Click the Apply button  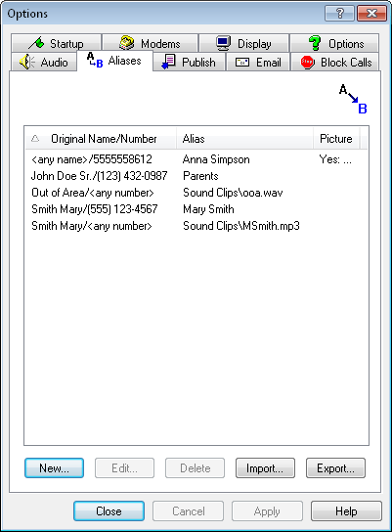coord(267,510)
